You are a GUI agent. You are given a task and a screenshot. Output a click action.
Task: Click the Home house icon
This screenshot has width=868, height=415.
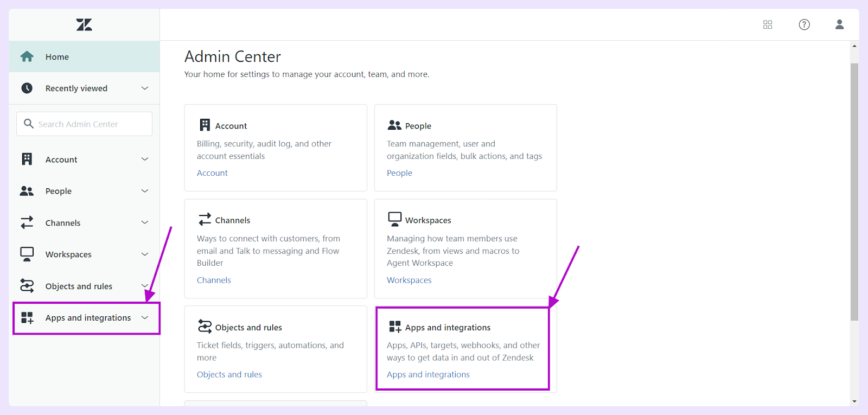(x=27, y=56)
